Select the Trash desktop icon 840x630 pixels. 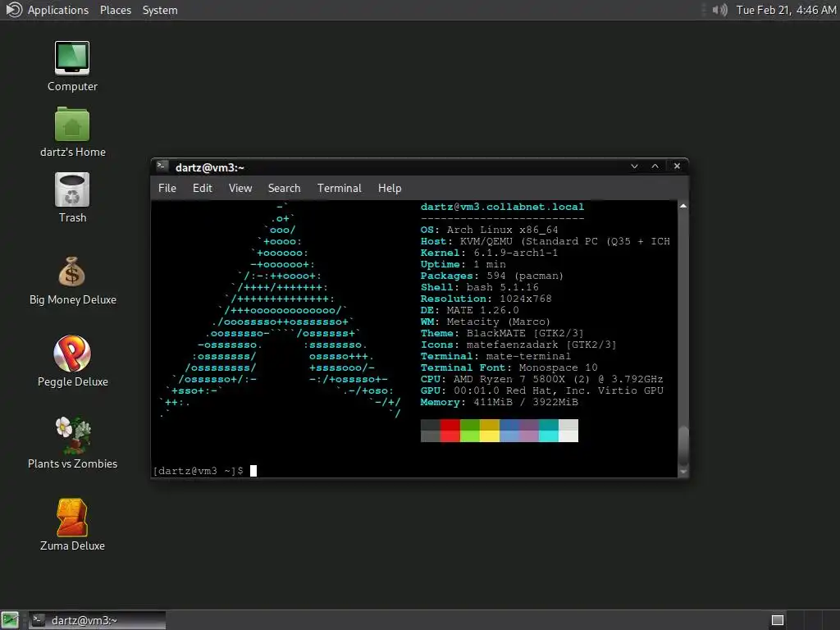72,197
